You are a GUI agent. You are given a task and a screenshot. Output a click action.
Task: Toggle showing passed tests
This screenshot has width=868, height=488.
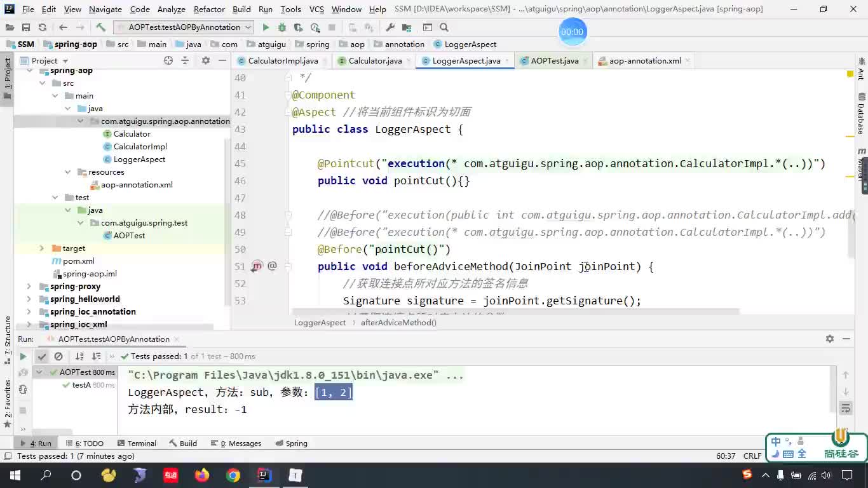41,356
